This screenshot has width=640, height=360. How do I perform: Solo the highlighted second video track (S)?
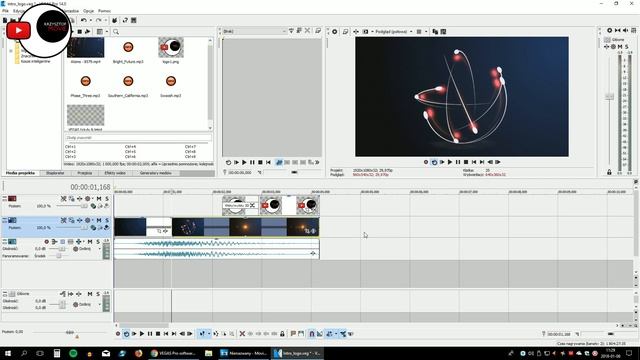[107, 220]
